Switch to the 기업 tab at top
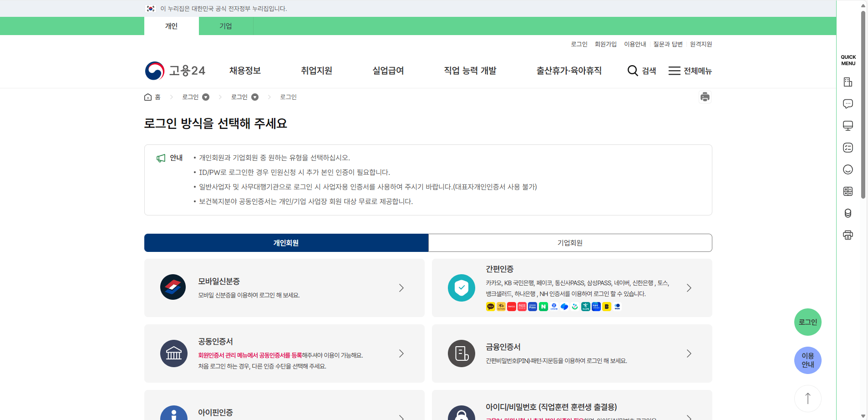The image size is (868, 420). [226, 26]
